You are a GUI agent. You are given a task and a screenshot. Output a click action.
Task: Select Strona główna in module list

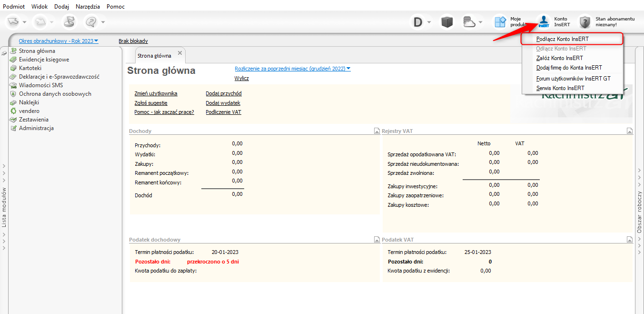coord(37,51)
